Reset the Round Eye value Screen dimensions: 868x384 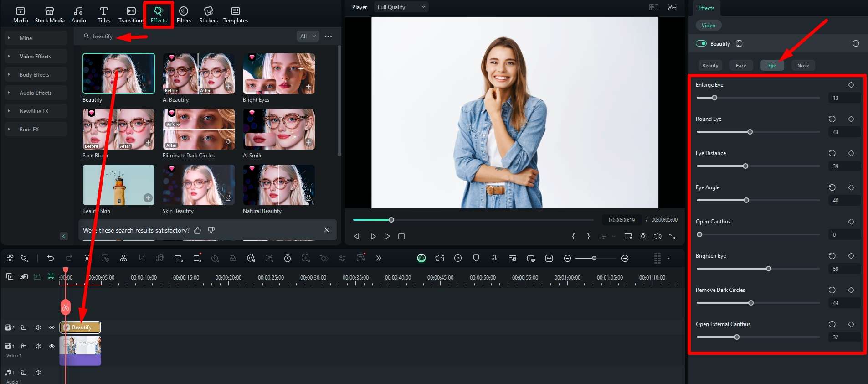tap(832, 119)
